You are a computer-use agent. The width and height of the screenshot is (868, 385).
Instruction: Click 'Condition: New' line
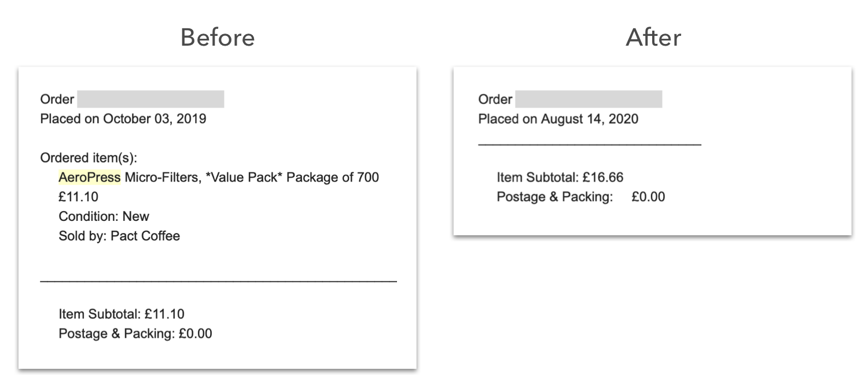pos(104,216)
